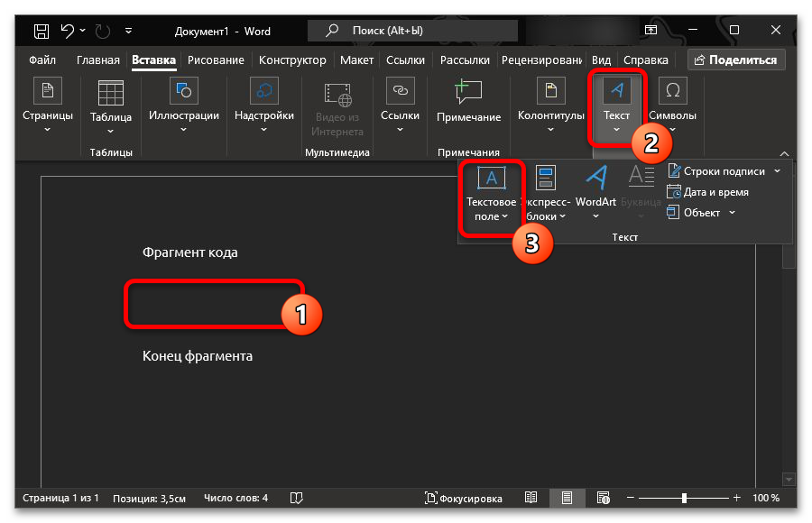
Task: Open the Ссылки ribbon tab
Action: pyautogui.click(x=405, y=60)
